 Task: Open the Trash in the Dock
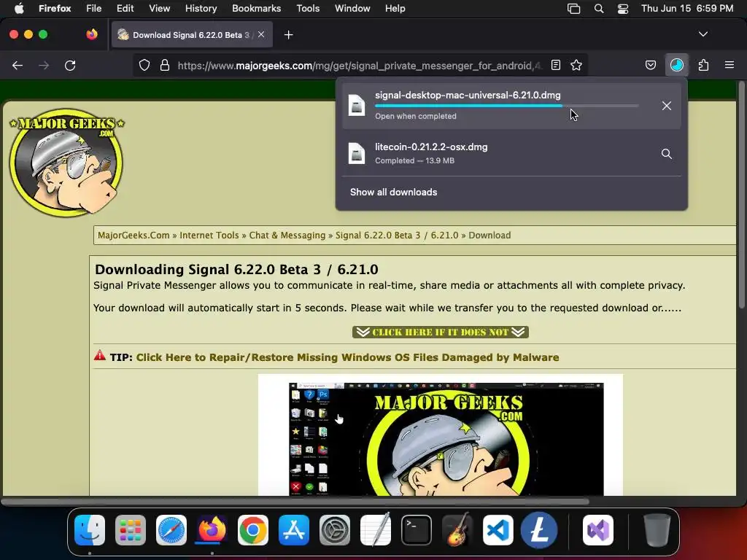pos(657,530)
